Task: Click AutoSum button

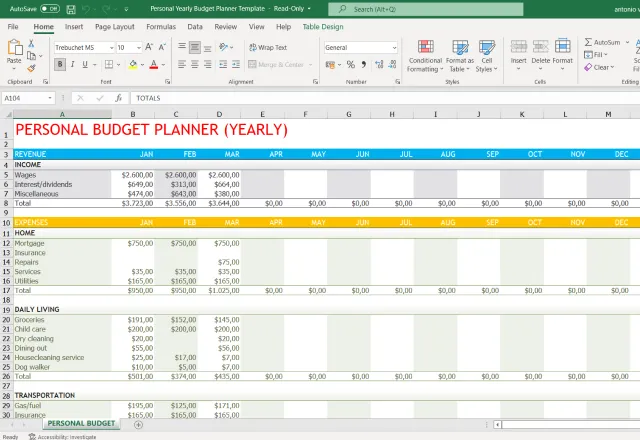Action: click(602, 42)
